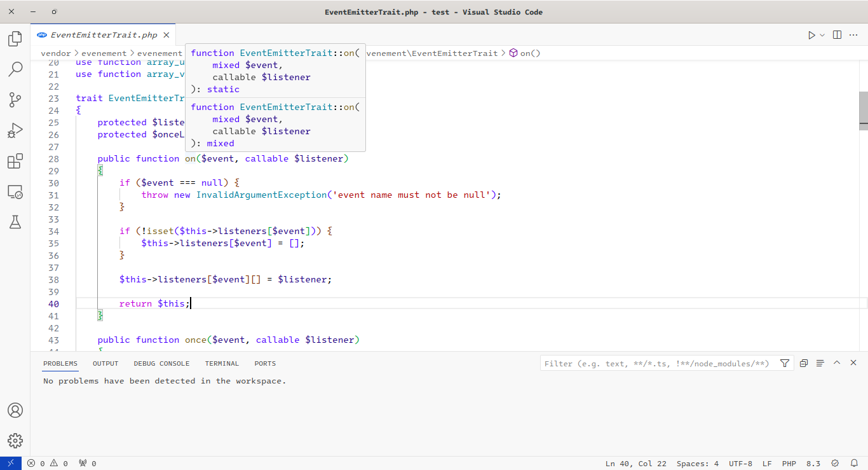Open the Testing flask icon
This screenshot has height=470, width=868.
tap(15, 222)
